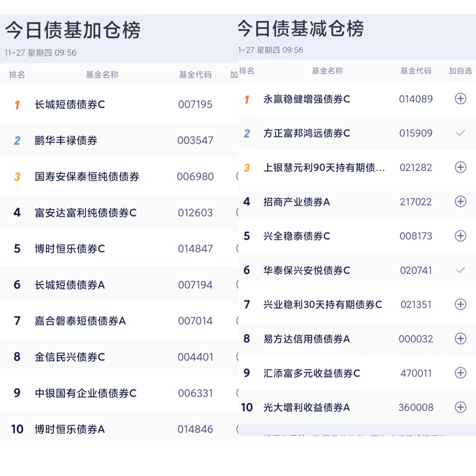Select fund code 021351
This screenshot has width=476, height=476.
tap(416, 305)
